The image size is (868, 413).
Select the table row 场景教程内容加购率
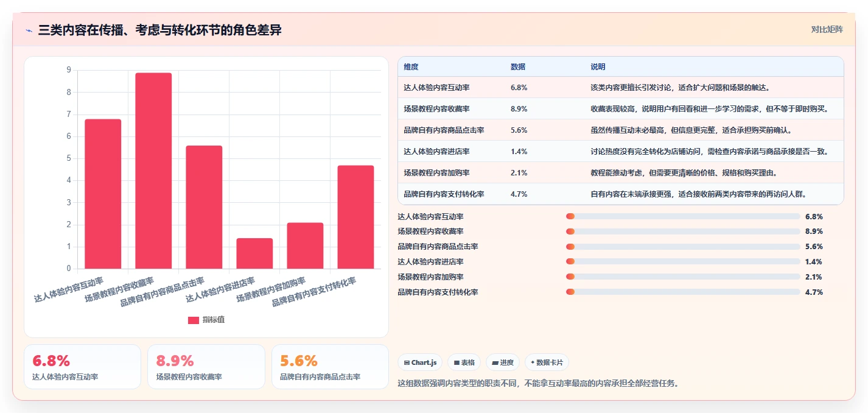click(x=621, y=173)
